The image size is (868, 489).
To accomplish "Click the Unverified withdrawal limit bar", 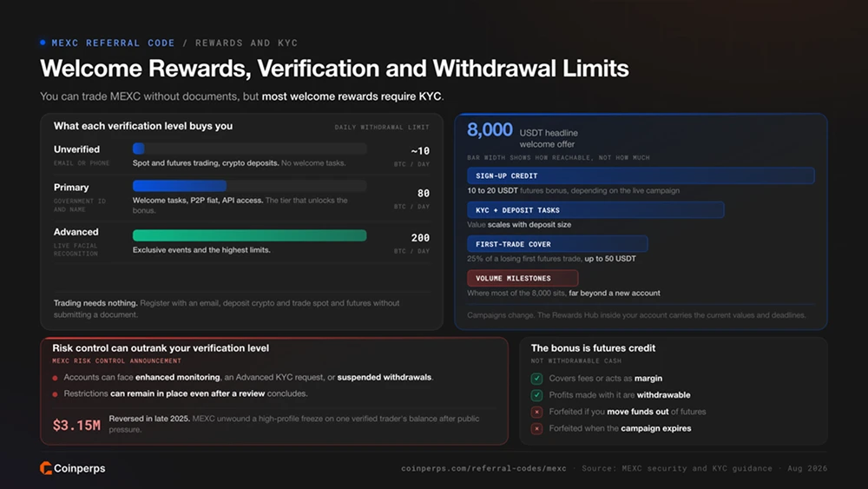I will 250,149.
